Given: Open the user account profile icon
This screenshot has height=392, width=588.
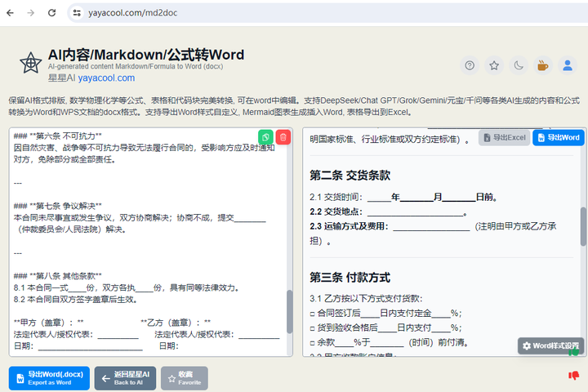Looking at the screenshot, I should 568,65.
